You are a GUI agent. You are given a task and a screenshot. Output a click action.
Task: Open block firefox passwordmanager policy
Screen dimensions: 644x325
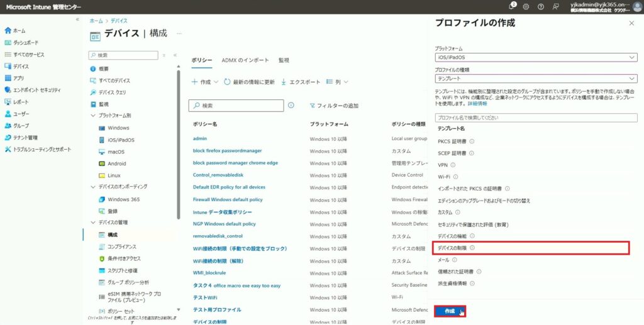click(227, 151)
